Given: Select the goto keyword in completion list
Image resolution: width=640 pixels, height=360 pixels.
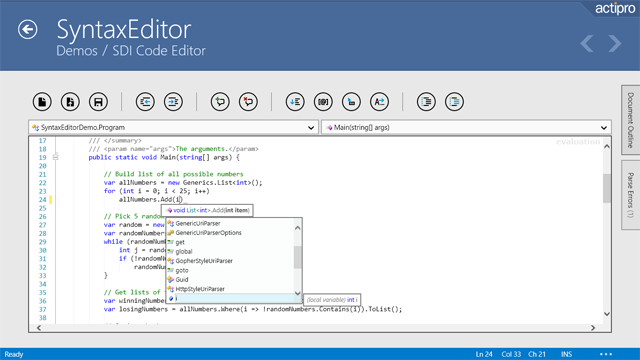Looking at the screenshot, I should (x=230, y=270).
